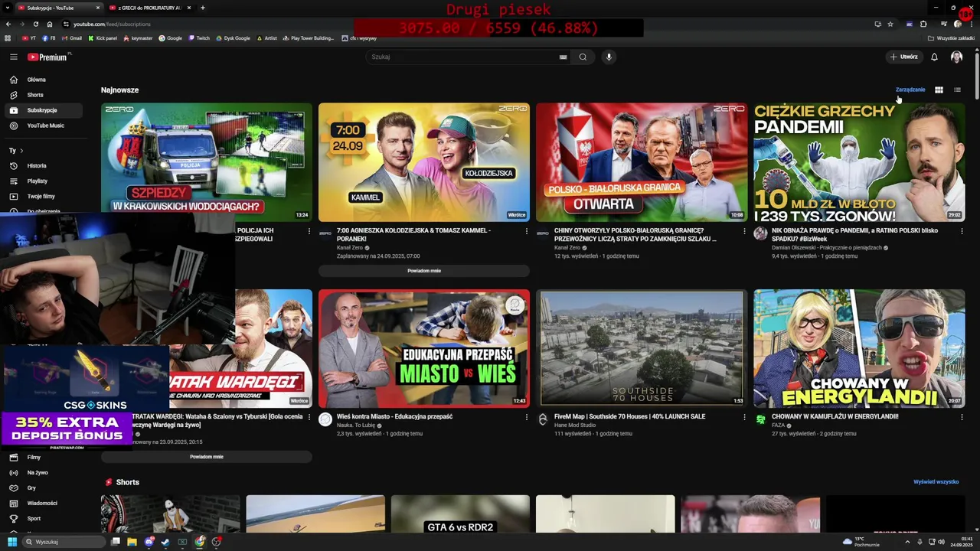Image resolution: width=980 pixels, height=551 pixels.
Task: Expand the Ty section chevron
Action: (21, 151)
